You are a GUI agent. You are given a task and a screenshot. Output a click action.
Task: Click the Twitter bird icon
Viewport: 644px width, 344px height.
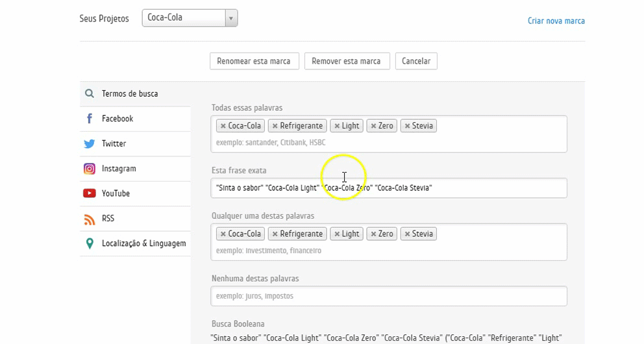tap(90, 143)
